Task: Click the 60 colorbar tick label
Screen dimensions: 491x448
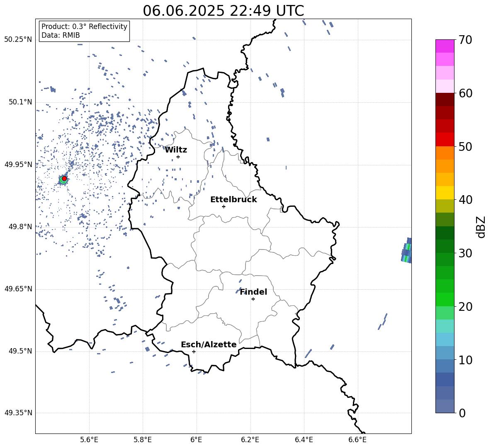Action: point(465,93)
